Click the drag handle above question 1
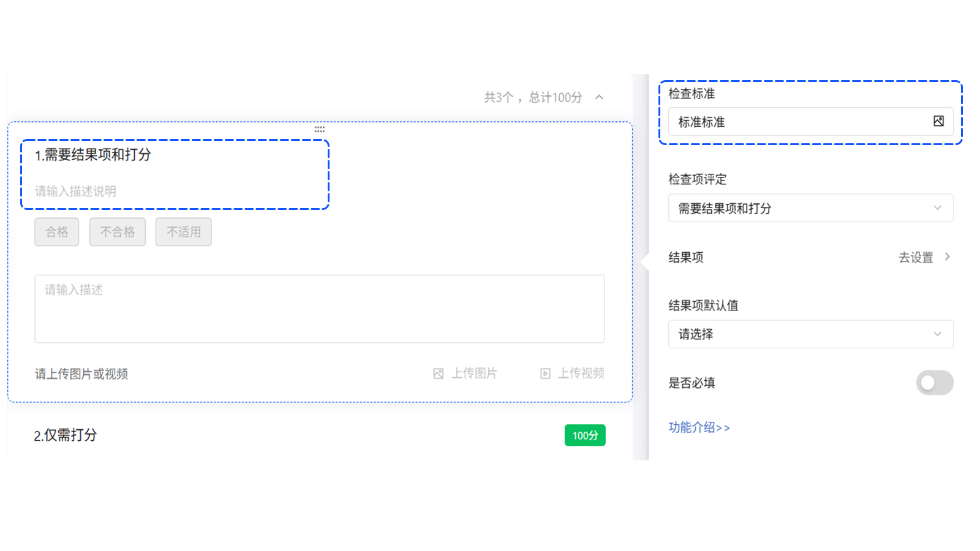Viewport: 980px width, 551px height. pos(320,129)
